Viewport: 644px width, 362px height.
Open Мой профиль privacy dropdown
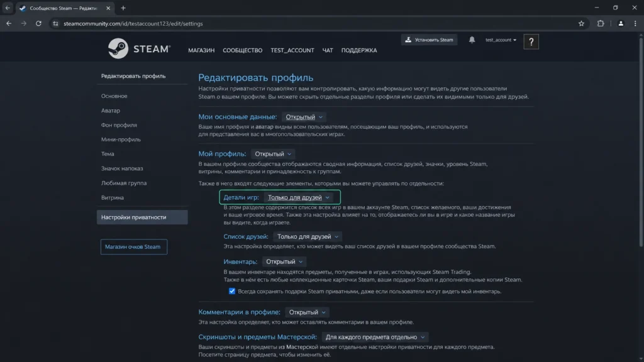[x=273, y=154]
